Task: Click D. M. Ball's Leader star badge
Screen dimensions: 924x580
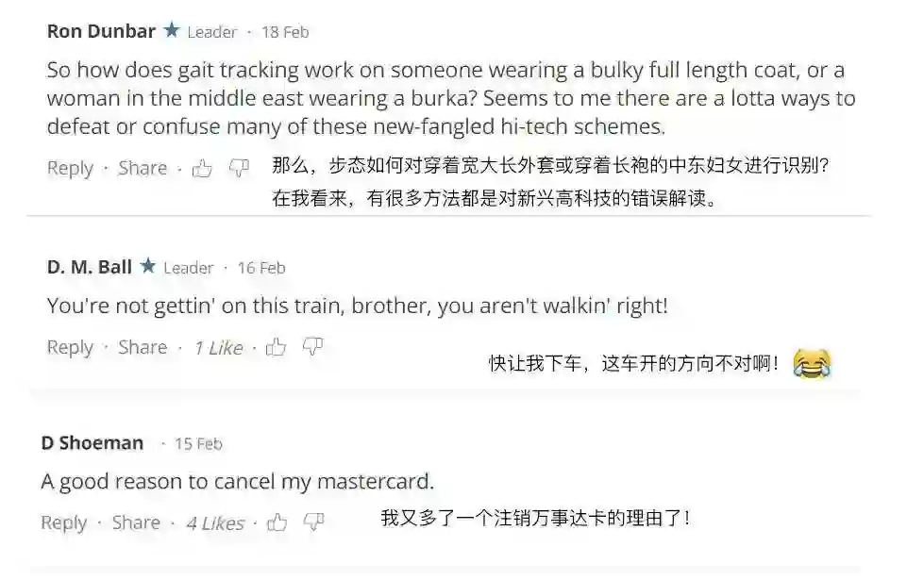Action: point(148,267)
